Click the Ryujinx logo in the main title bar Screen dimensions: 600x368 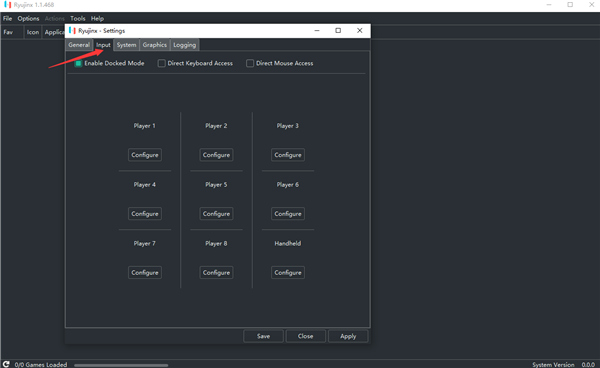pyautogui.click(x=7, y=5)
